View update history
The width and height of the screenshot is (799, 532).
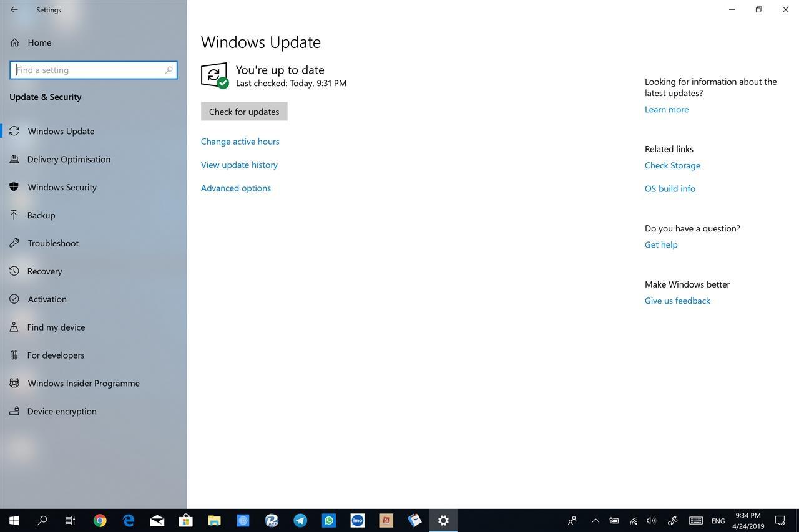[x=239, y=165]
